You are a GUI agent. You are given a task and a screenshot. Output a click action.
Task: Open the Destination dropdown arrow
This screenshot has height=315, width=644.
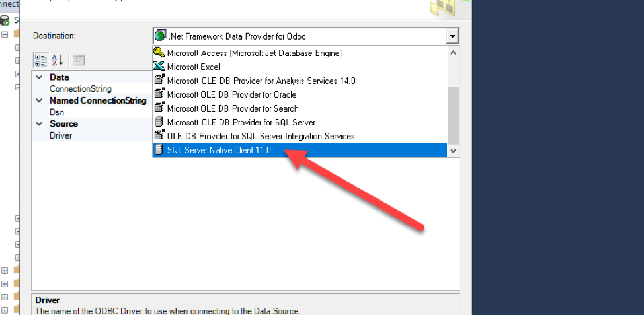tap(452, 36)
